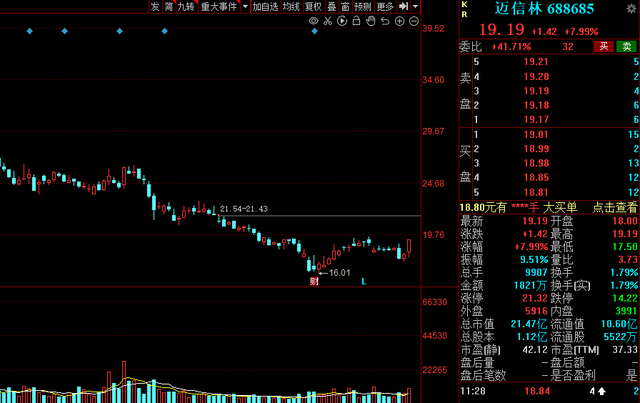Open the dropdown arrow at the toolbar's far end
Screen dimensions: 640x403
coord(416,7)
